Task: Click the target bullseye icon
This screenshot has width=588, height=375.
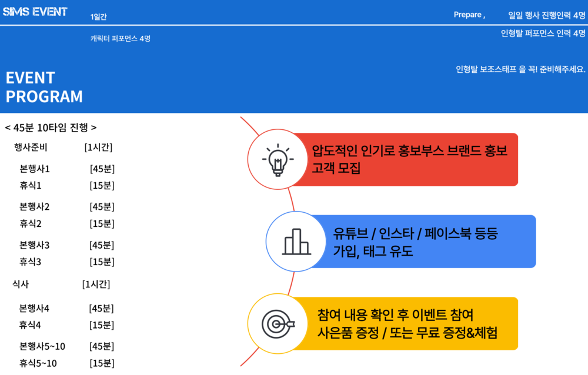Action: click(x=278, y=324)
